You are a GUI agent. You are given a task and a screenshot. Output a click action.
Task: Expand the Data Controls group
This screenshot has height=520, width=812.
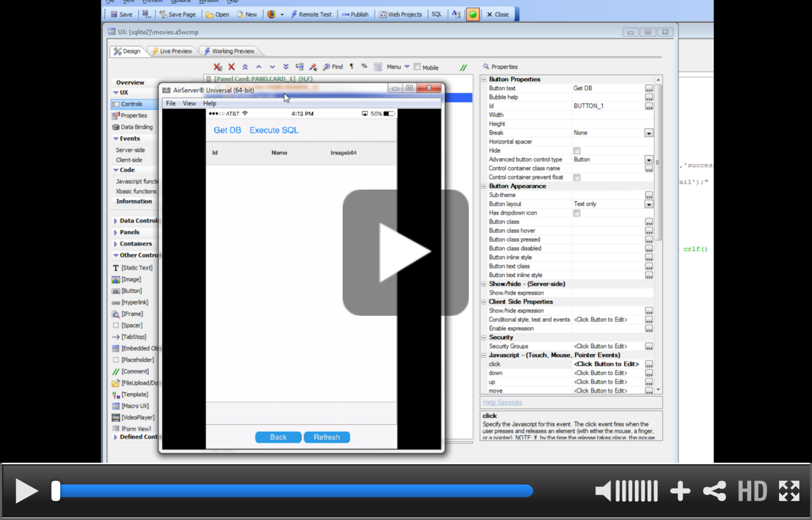click(x=115, y=221)
